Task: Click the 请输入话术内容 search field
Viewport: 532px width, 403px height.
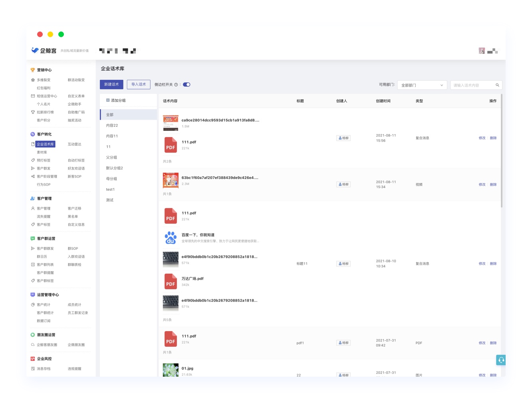Action: pos(472,85)
